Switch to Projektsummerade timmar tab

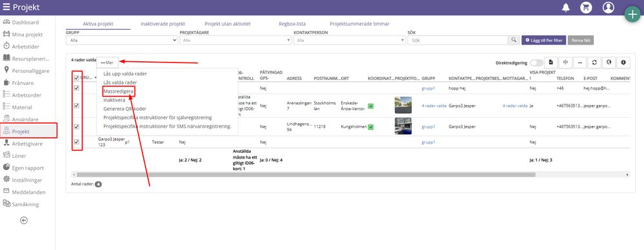click(359, 24)
